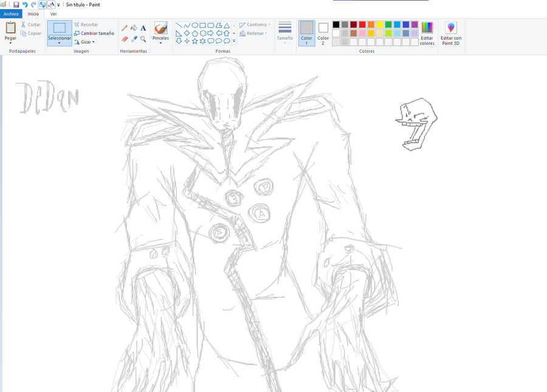
Task: Choose the Five-point star shape
Action: [195, 41]
